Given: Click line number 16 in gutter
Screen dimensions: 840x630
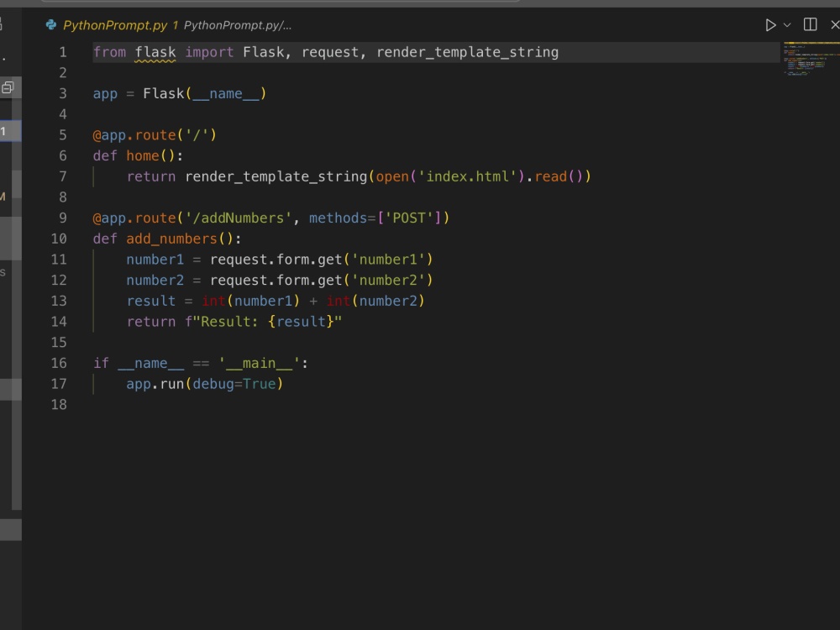Looking at the screenshot, I should pyautogui.click(x=59, y=363).
